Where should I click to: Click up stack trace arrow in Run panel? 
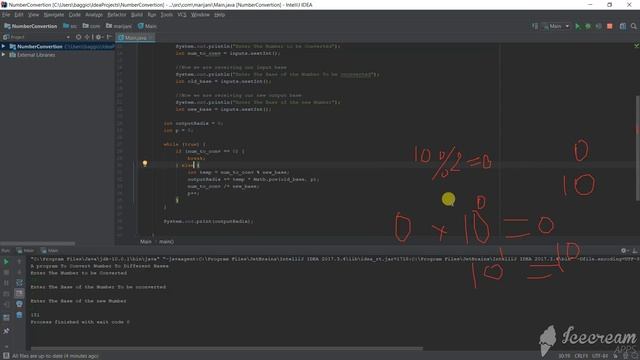click(x=19, y=262)
